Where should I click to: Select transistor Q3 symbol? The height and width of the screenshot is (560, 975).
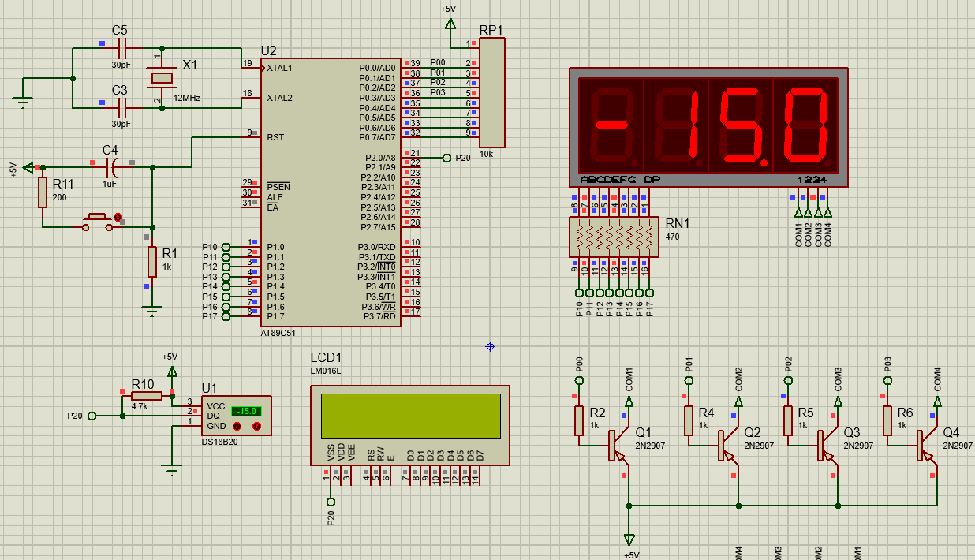pos(827,446)
